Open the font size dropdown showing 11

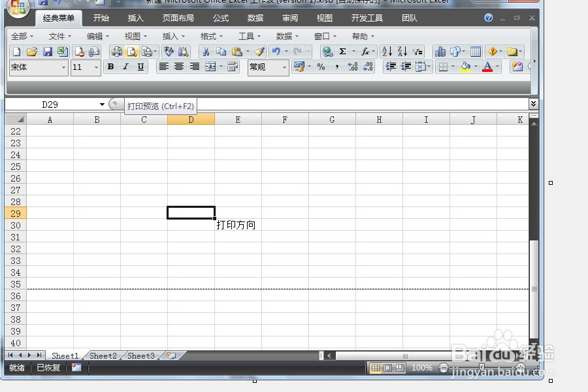pyautogui.click(x=97, y=67)
